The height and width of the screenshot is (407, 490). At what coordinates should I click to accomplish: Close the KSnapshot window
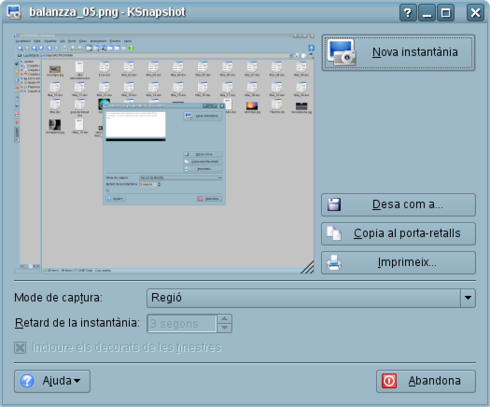(x=475, y=13)
